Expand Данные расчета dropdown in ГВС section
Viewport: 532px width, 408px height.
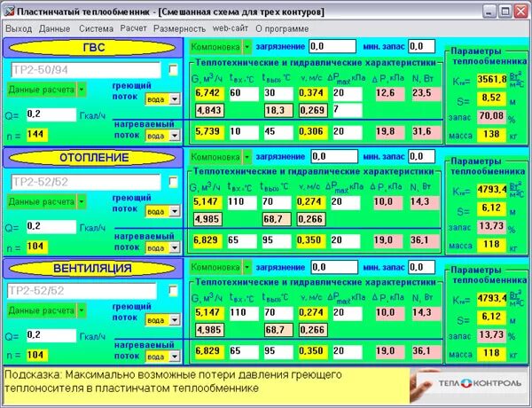point(81,90)
